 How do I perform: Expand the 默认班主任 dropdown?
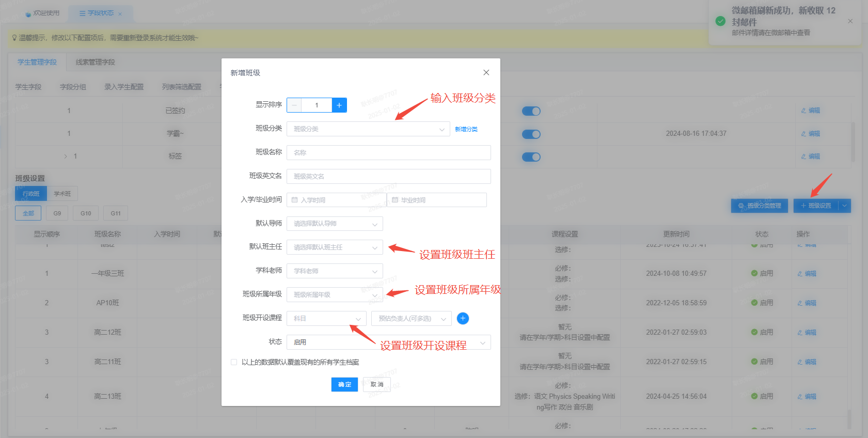point(335,247)
